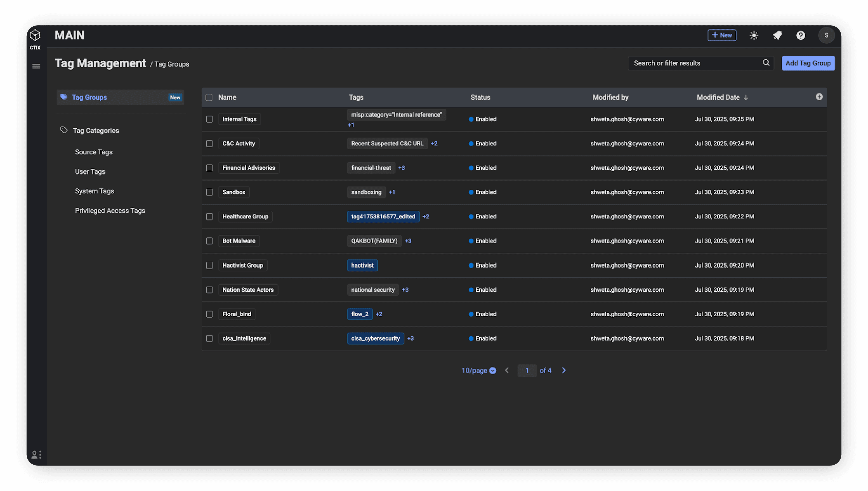The height and width of the screenshot is (491, 868).
Task: Go to next page with right chevron
Action: pos(564,370)
